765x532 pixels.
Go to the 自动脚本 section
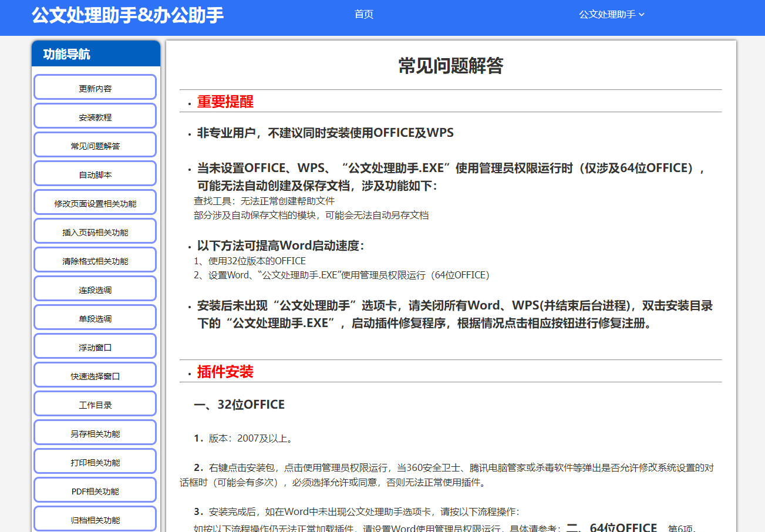tap(95, 174)
